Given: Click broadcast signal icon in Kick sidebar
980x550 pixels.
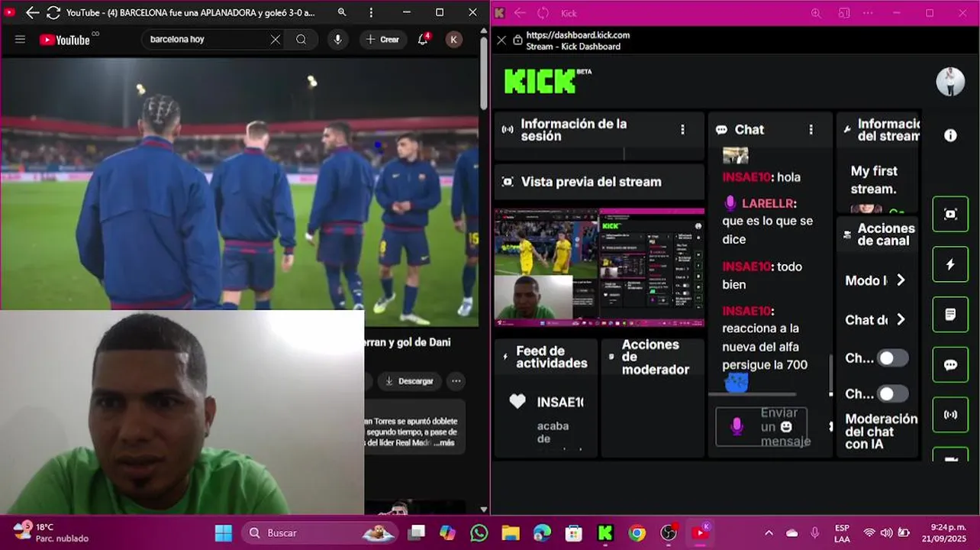Looking at the screenshot, I should (x=950, y=415).
